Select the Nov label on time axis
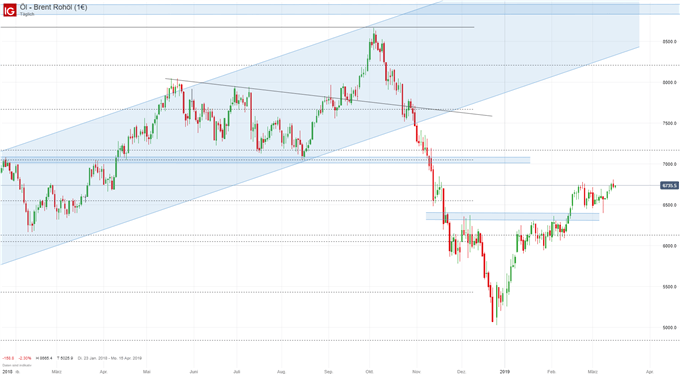 [416, 372]
